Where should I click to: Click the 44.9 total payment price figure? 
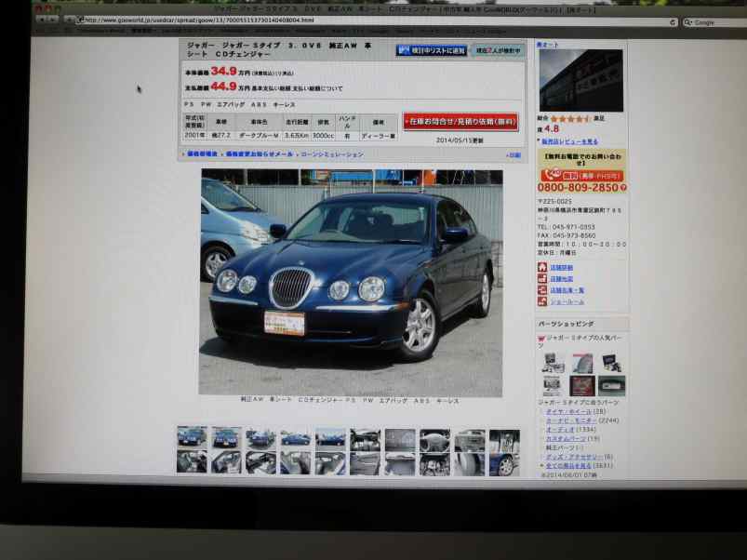tap(224, 87)
